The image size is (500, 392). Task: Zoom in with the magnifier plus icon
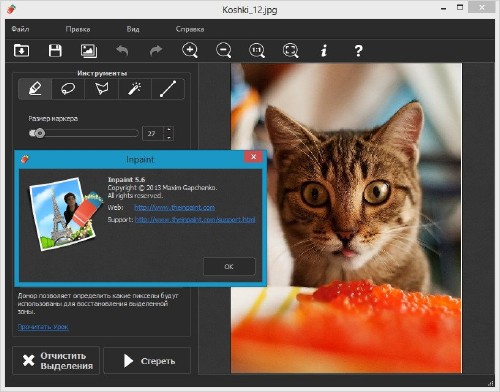pos(190,51)
